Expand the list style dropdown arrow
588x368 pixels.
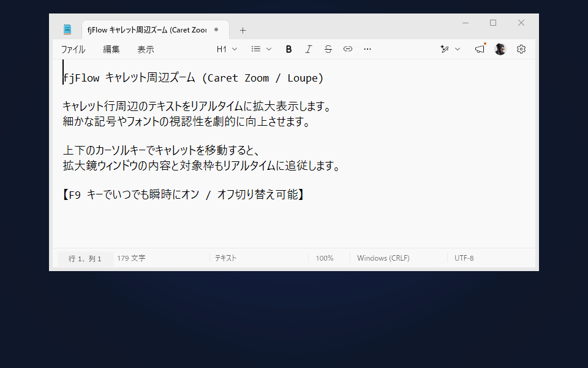point(268,49)
